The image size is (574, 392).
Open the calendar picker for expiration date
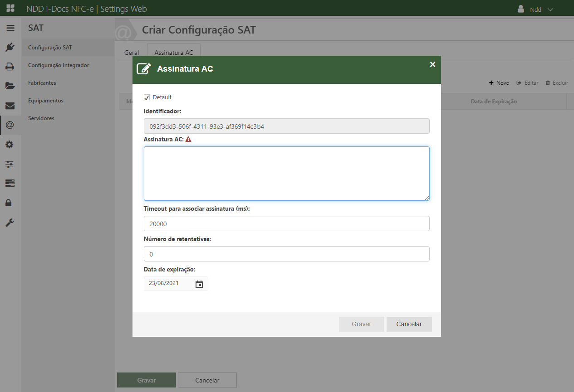coord(199,284)
